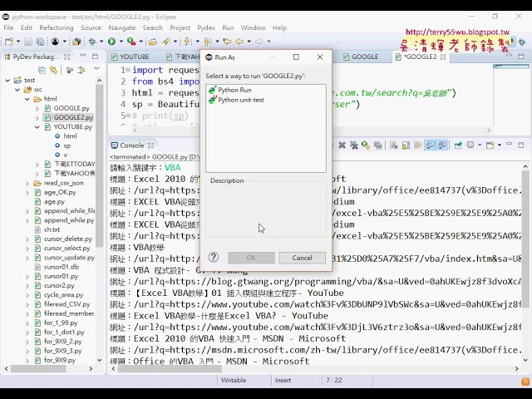Toggle Show Console When Standard Error Changes

pyautogui.click(x=442, y=145)
